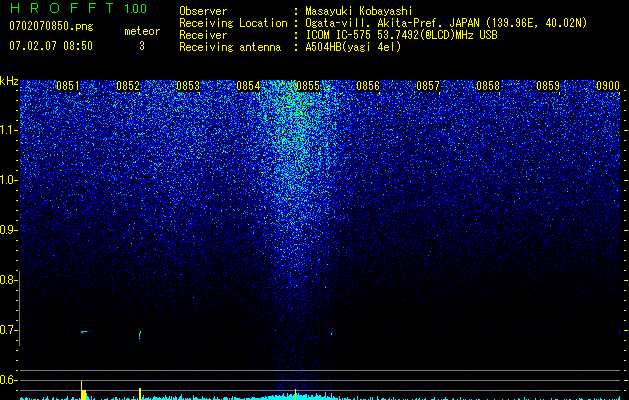The image size is (629, 400).
Task: Click the 0.8 kHz axis label
Action: coord(8,280)
